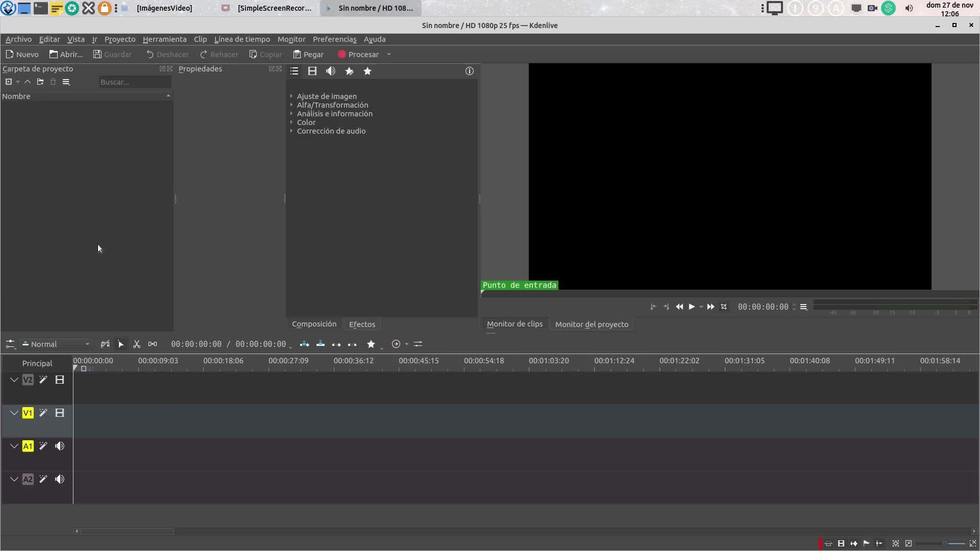The width and height of the screenshot is (980, 551).
Task: Select the razor cut tool
Action: [136, 344]
